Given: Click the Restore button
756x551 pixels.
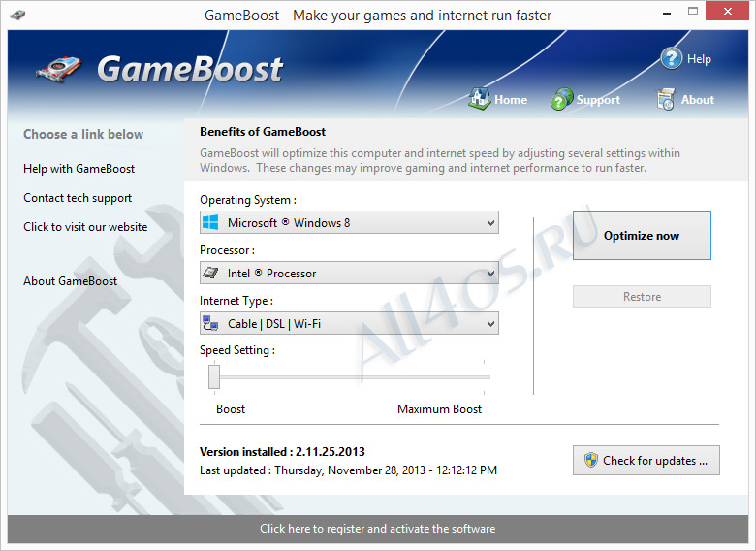Looking at the screenshot, I should tap(642, 296).
